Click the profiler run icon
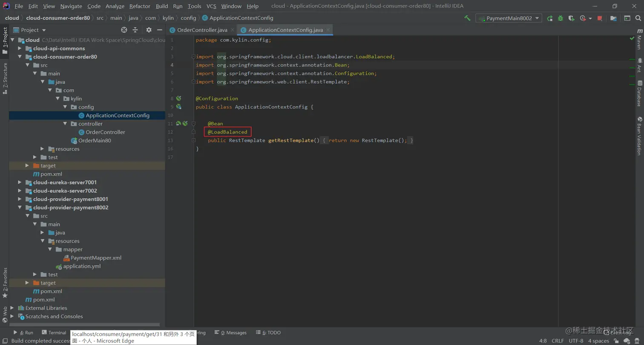This screenshot has width=644, height=345. tap(583, 18)
